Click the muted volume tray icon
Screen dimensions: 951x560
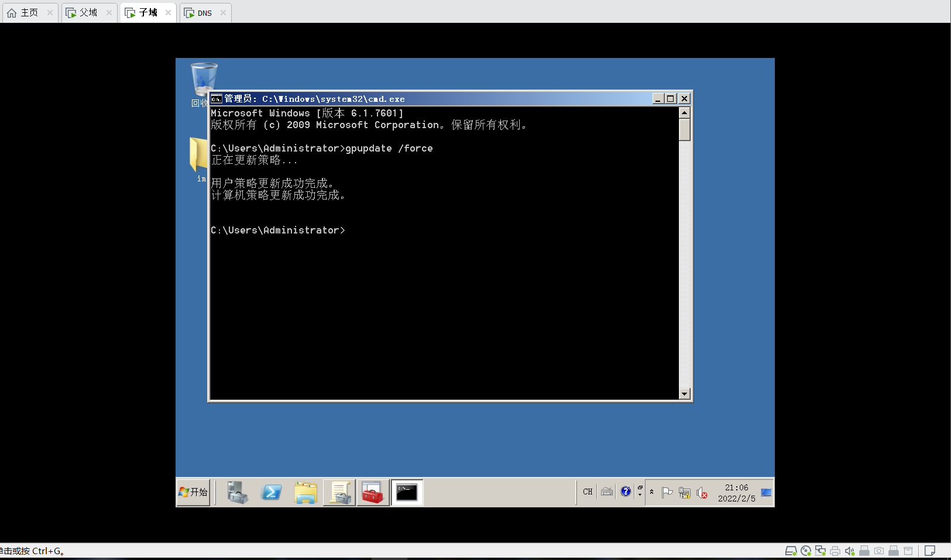point(702,493)
